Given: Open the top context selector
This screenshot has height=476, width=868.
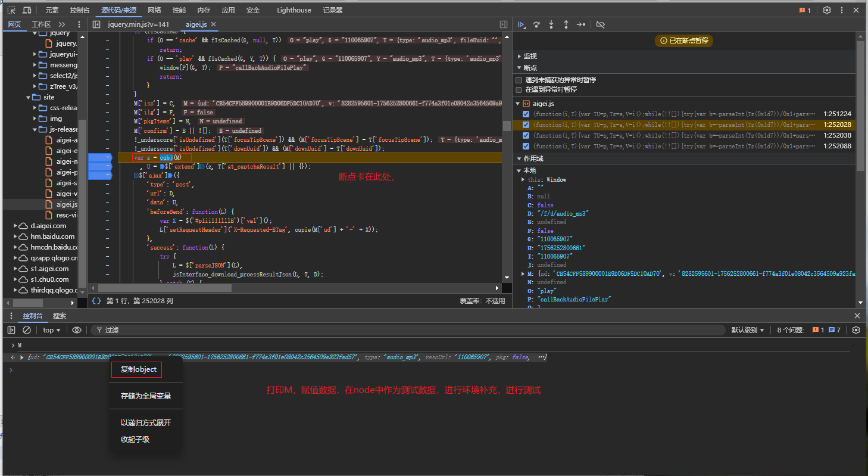Looking at the screenshot, I should pos(52,330).
